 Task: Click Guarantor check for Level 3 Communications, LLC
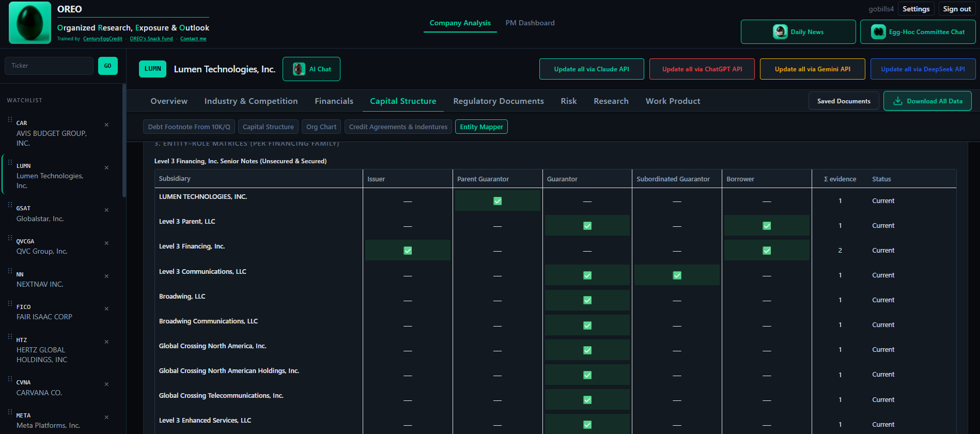coord(587,275)
